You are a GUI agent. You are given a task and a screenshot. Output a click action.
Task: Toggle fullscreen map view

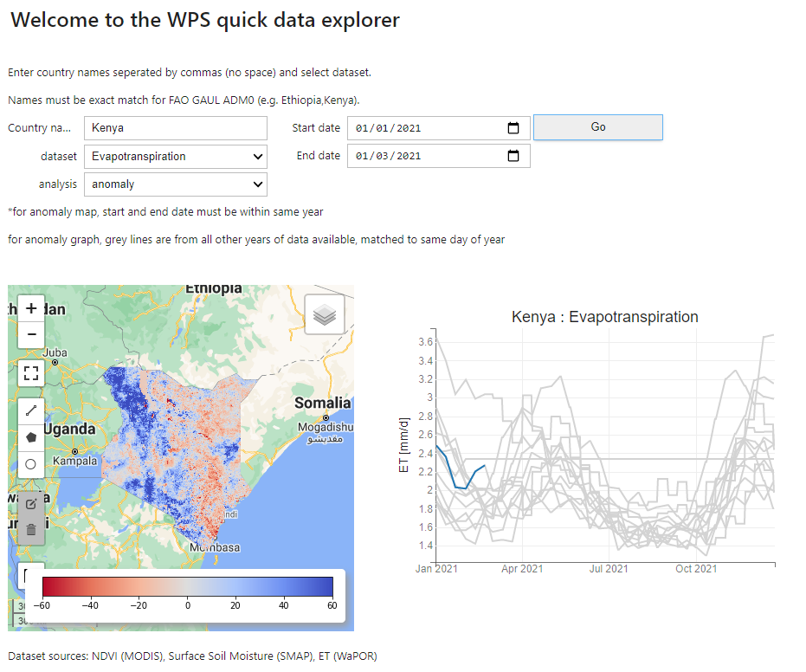tap(31, 373)
